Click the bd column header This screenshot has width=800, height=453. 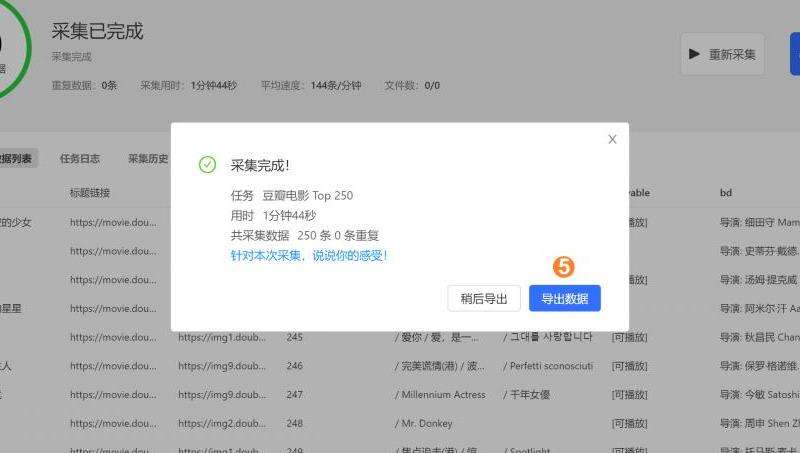coord(726,192)
